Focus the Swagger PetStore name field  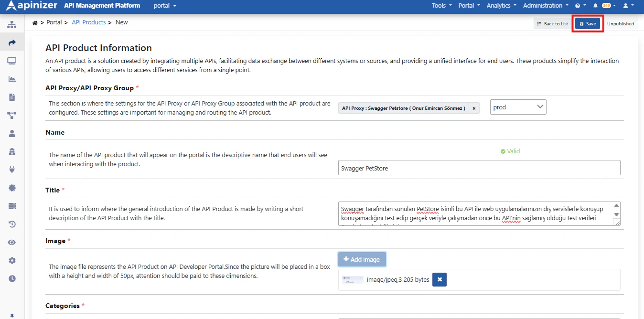[479, 168]
